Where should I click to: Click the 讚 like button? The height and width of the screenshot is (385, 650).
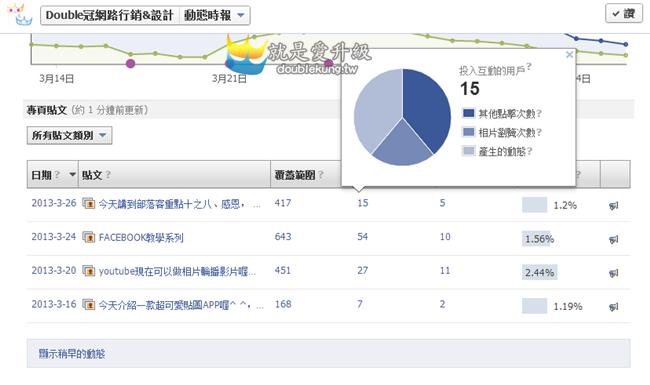pyautogui.click(x=624, y=14)
